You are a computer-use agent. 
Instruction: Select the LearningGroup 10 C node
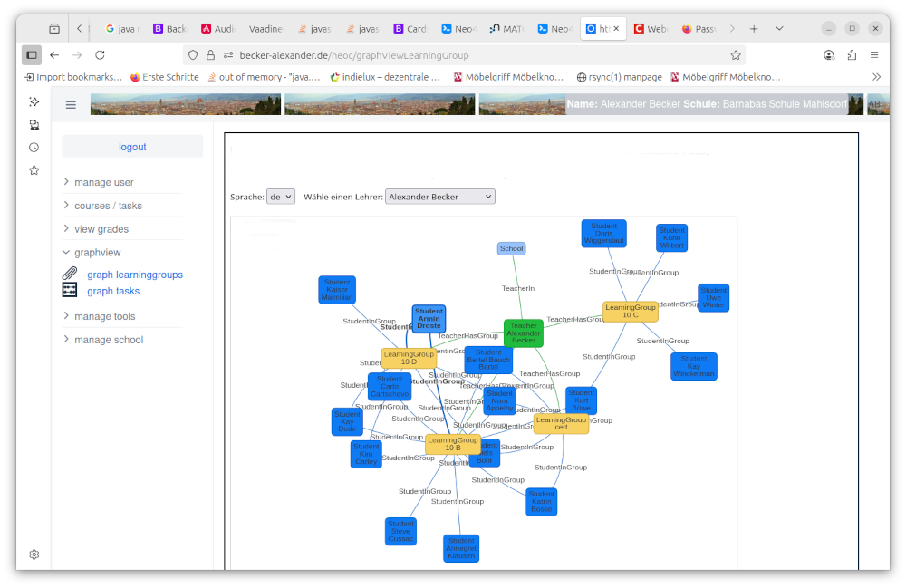(x=630, y=311)
